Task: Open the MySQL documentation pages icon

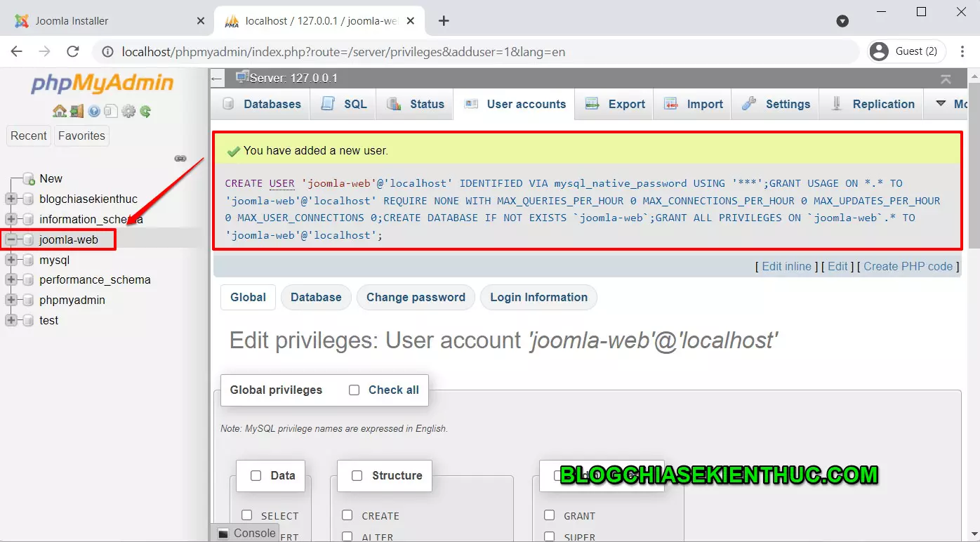Action: [110, 111]
